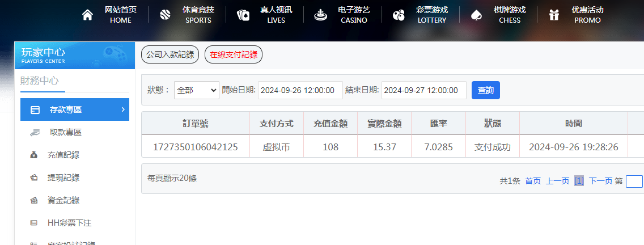The width and height of the screenshot is (644, 245).
Task: Go to 下一页 next page link
Action: tap(600, 181)
